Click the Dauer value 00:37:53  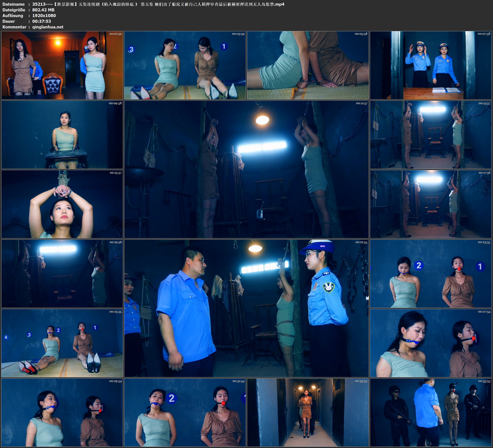click(42, 21)
